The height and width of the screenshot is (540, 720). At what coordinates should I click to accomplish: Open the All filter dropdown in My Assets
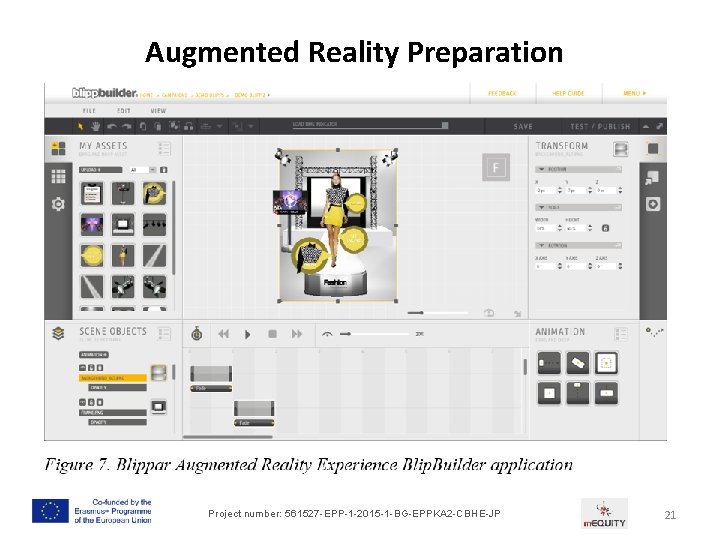[x=142, y=170]
